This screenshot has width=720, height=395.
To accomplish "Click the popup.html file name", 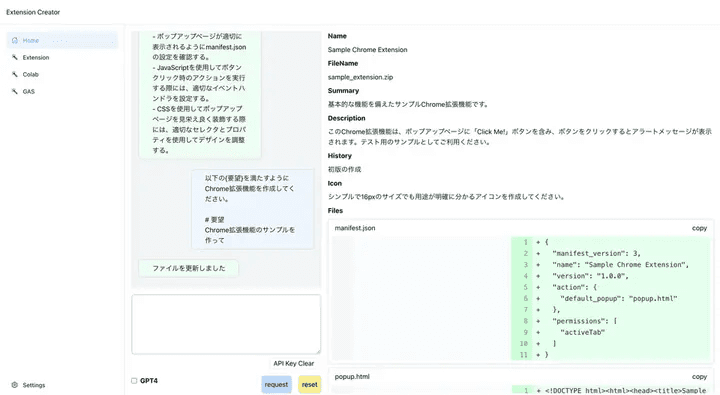I will [352, 377].
